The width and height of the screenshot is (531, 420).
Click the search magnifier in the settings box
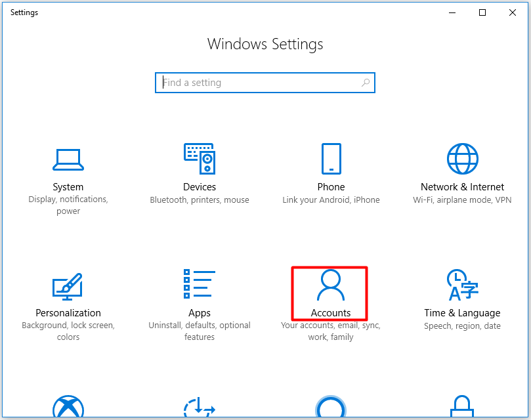click(366, 83)
